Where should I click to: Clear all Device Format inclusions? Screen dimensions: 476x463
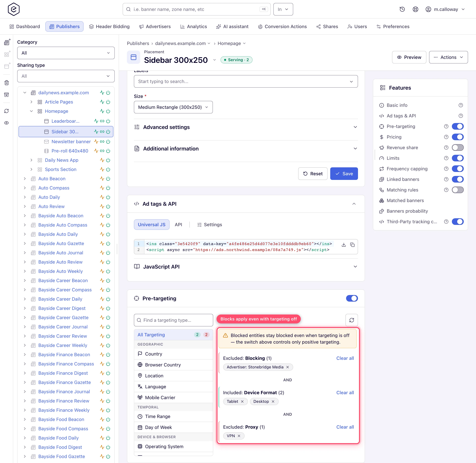345,393
